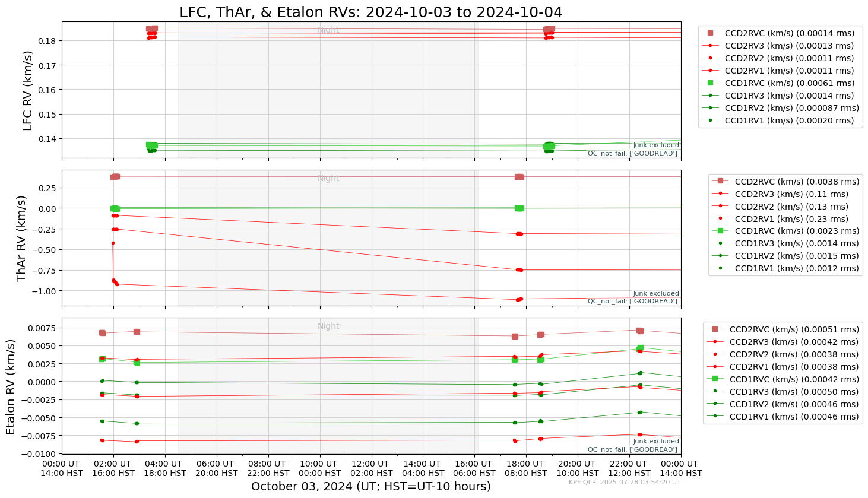Select the 'ThAr RV (km/s)' y-axis label
The width and height of the screenshot is (868, 498).
22,238
